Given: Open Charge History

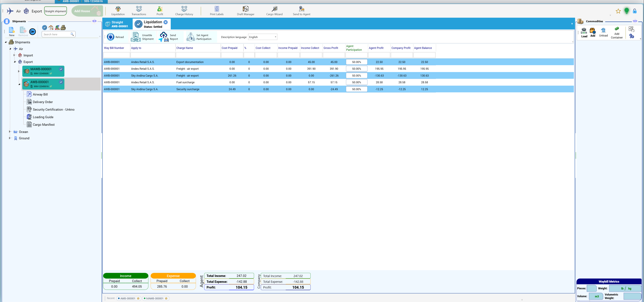Looking at the screenshot, I should pyautogui.click(x=184, y=11).
